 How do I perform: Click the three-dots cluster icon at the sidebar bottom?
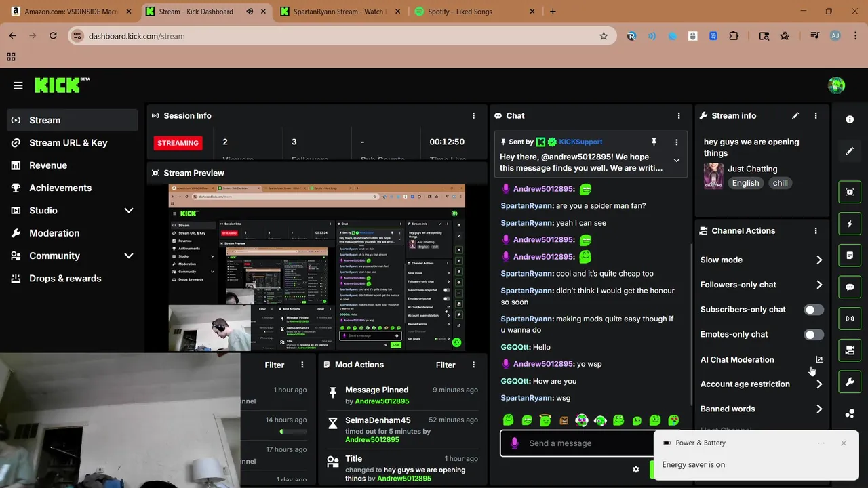click(x=850, y=413)
